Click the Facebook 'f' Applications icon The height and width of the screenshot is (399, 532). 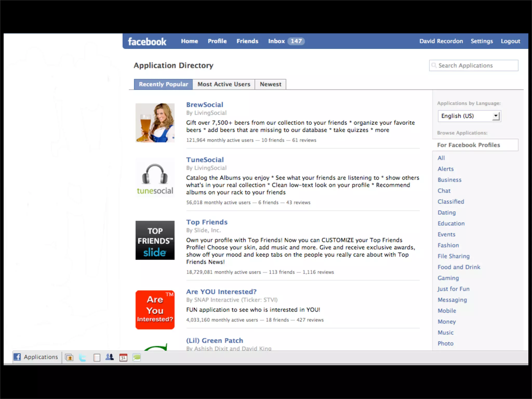click(x=17, y=357)
